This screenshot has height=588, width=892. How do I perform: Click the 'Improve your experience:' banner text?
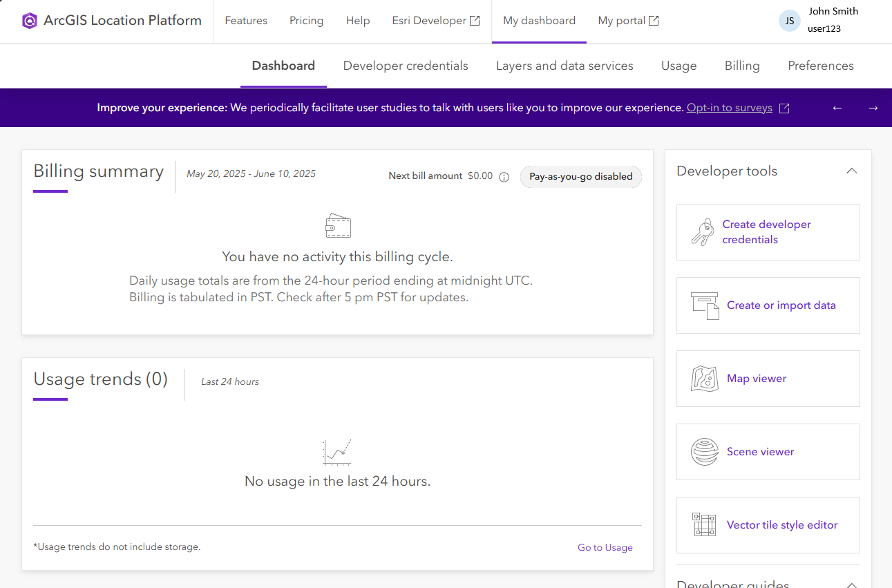pos(162,108)
